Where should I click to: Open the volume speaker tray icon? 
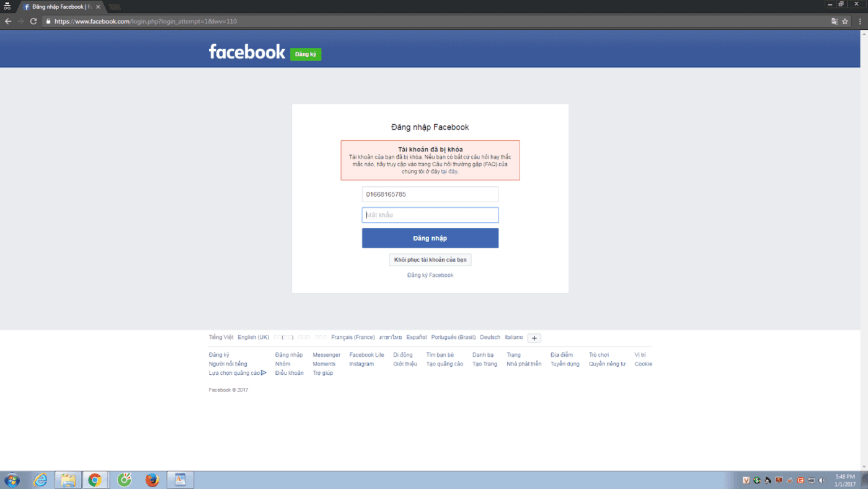[823, 480]
